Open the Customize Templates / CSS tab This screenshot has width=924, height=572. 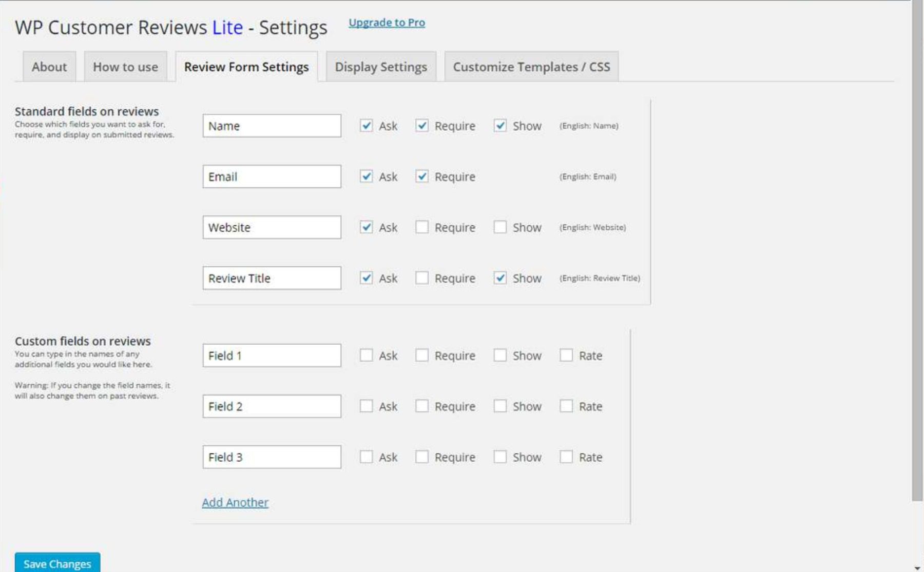click(531, 67)
